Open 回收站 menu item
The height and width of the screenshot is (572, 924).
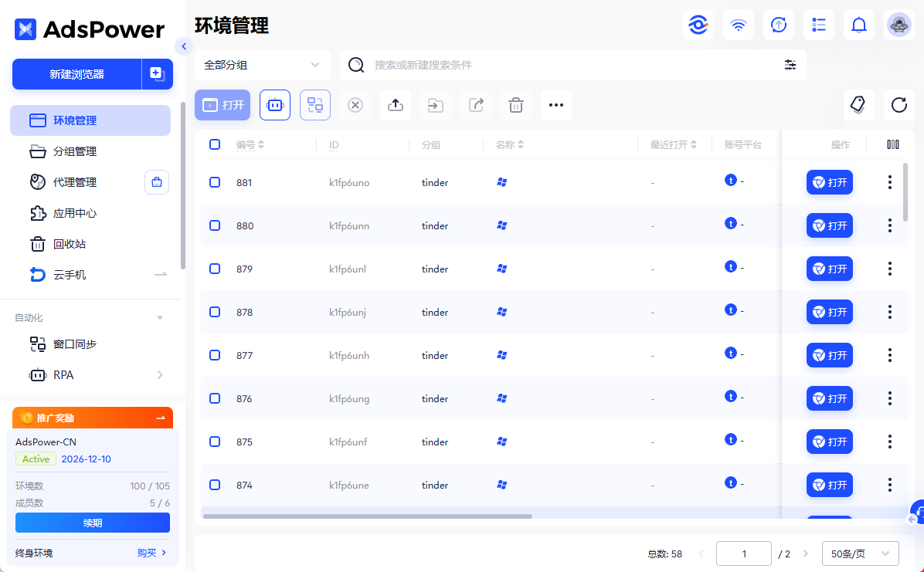(90, 244)
